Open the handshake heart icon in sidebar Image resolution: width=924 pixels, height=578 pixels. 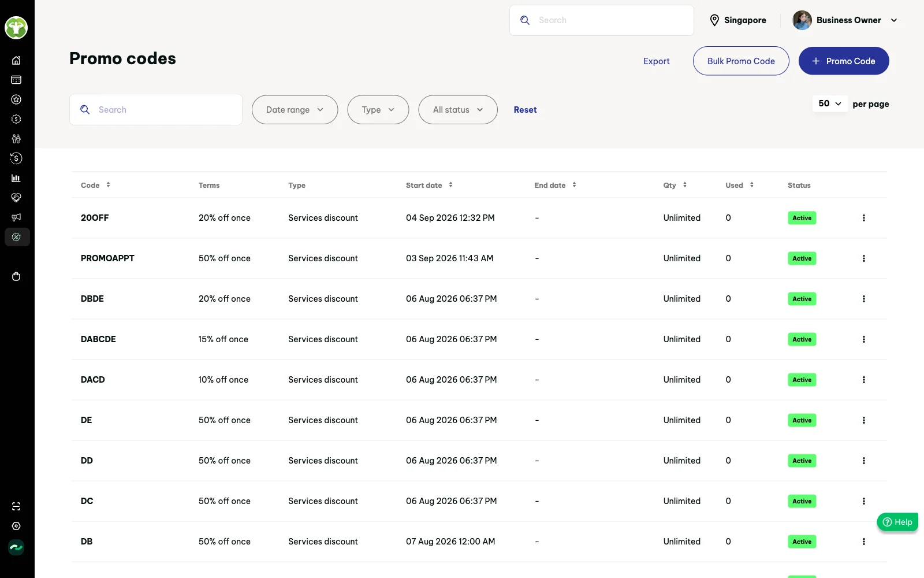(x=16, y=198)
